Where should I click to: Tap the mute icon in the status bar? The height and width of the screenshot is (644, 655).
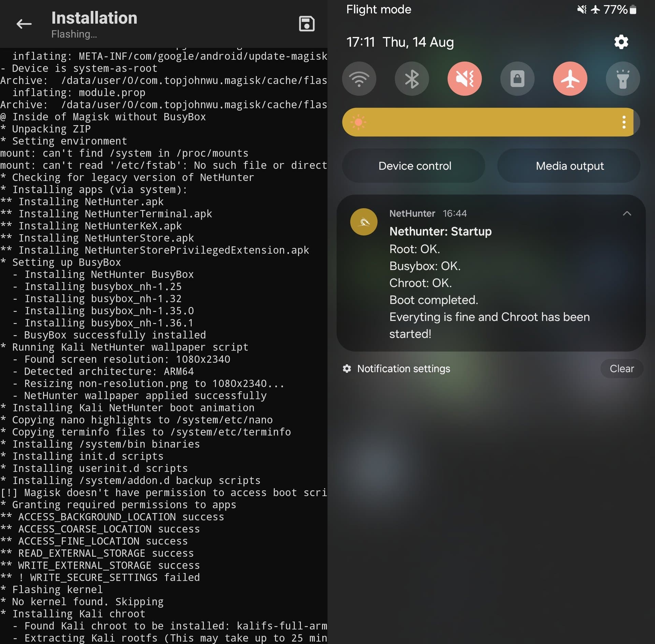(x=582, y=10)
